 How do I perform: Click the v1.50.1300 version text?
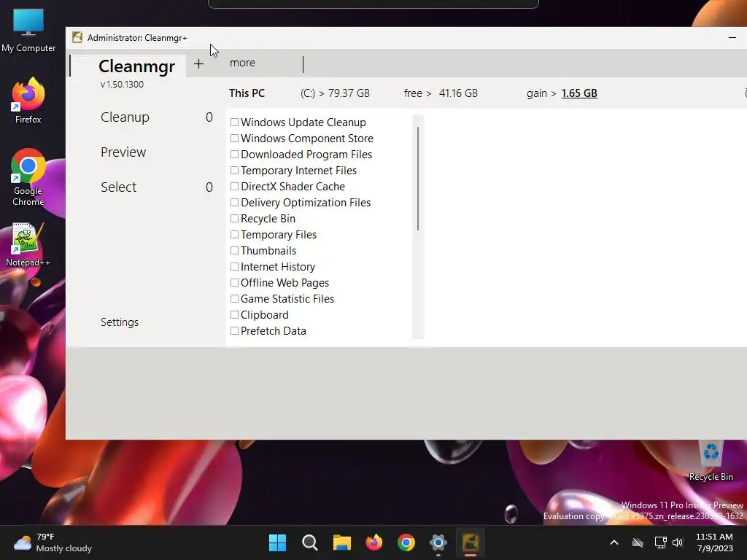tap(122, 85)
